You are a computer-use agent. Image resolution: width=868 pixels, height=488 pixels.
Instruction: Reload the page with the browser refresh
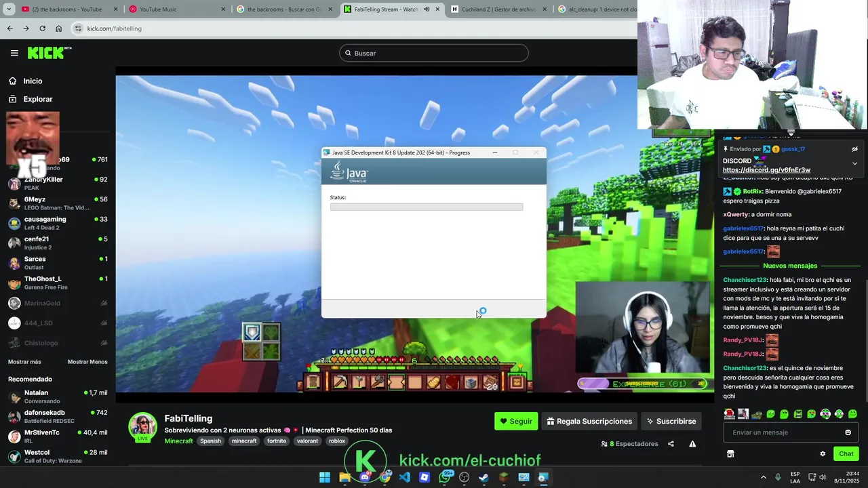coord(42,28)
